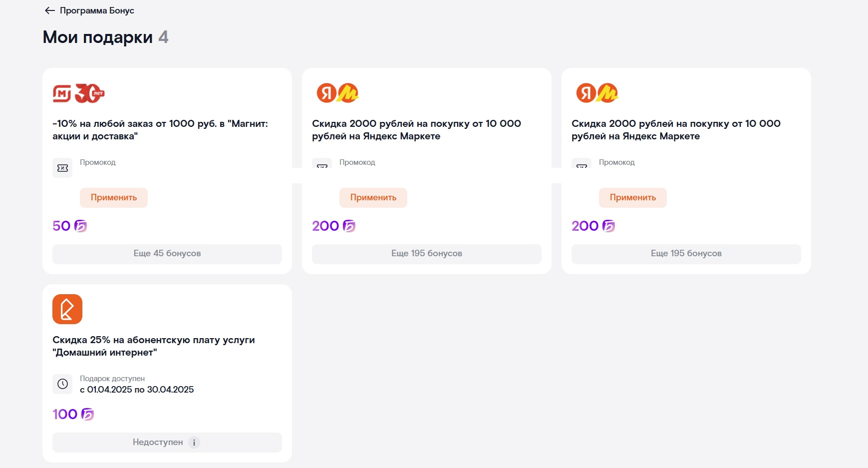Image resolution: width=868 pixels, height=468 pixels.
Task: Click the 50 bonus price on the Magnit card
Action: (61, 226)
